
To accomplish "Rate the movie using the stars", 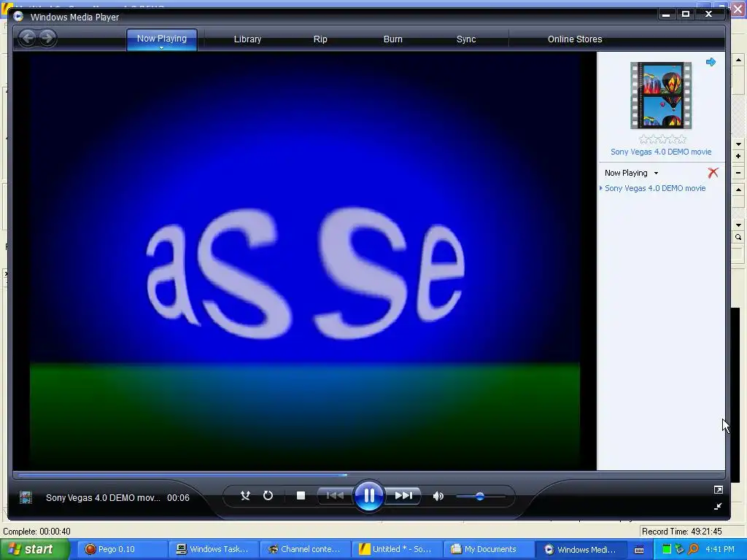I will [x=662, y=139].
